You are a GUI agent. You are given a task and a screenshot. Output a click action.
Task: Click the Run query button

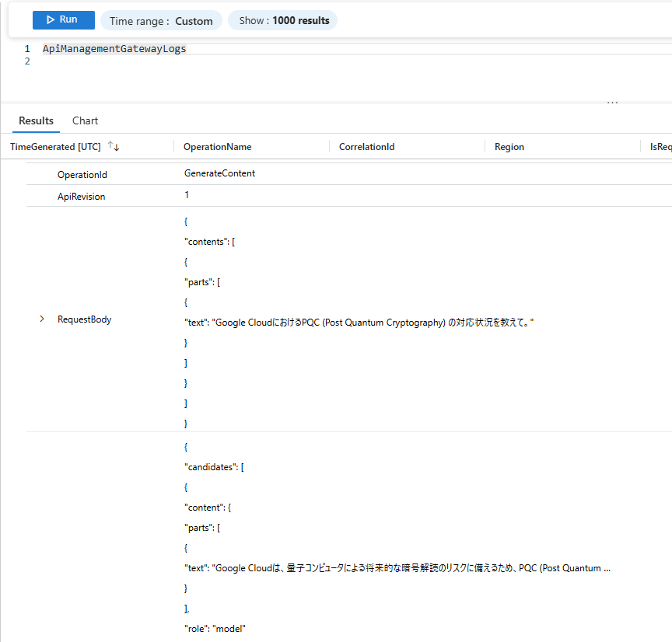tap(63, 20)
